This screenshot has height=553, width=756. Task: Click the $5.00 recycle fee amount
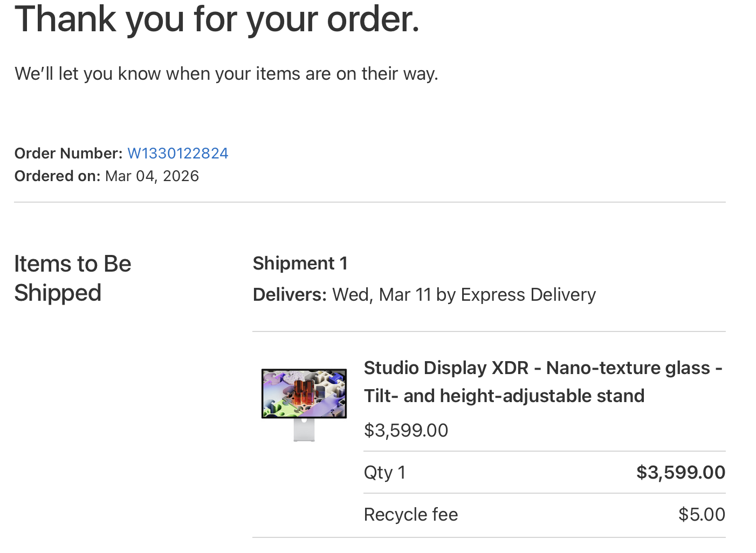(x=702, y=515)
